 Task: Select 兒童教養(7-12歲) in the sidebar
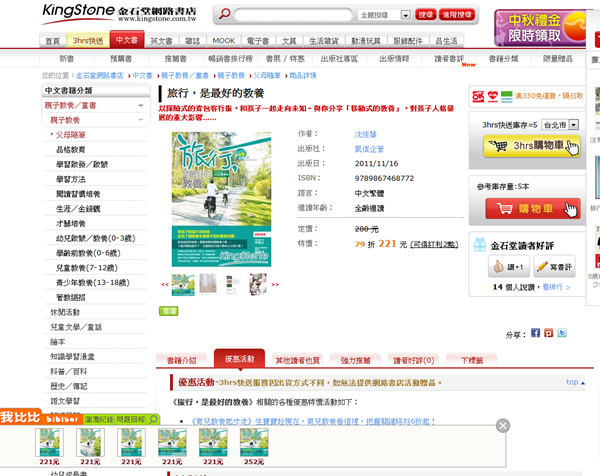pos(87,267)
